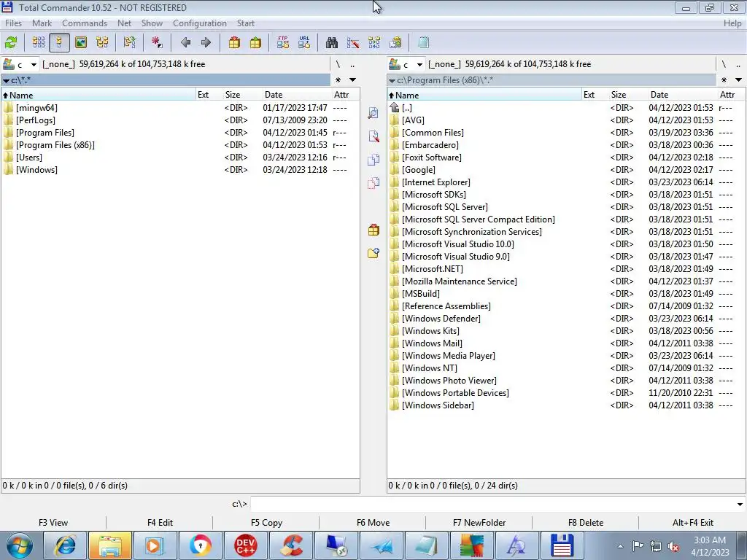This screenshot has height=560, width=747.
Task: Click the Alt+F4 Exit button
Action: [693, 522]
